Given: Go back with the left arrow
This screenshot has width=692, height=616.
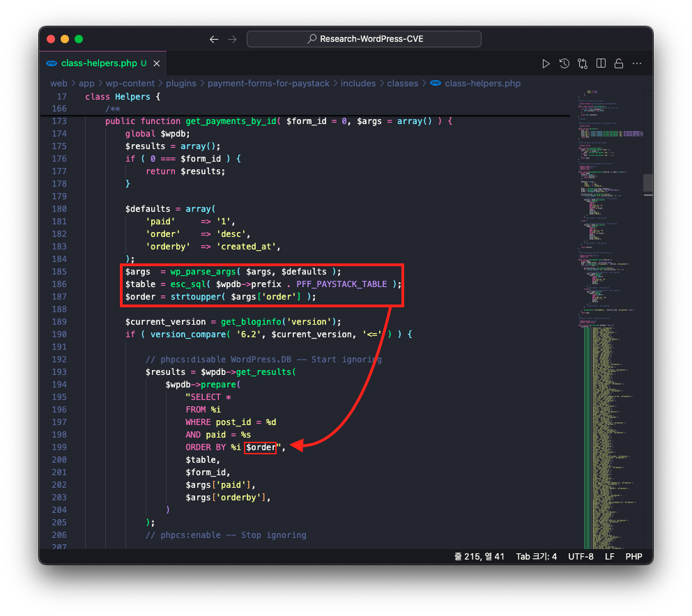Looking at the screenshot, I should 214,39.
